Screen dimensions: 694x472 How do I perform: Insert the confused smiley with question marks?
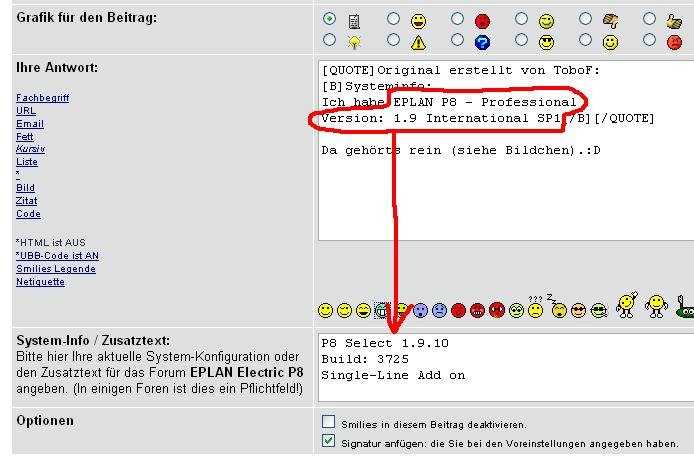536,307
